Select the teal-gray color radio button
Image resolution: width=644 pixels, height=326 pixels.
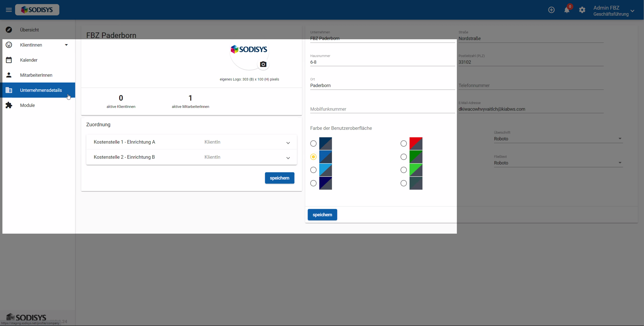pos(403,183)
